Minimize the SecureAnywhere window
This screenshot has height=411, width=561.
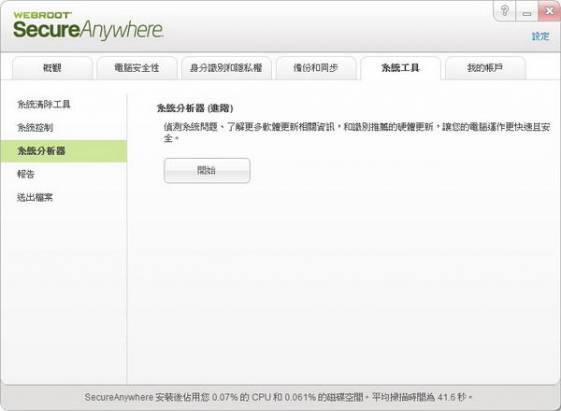[x=526, y=11]
